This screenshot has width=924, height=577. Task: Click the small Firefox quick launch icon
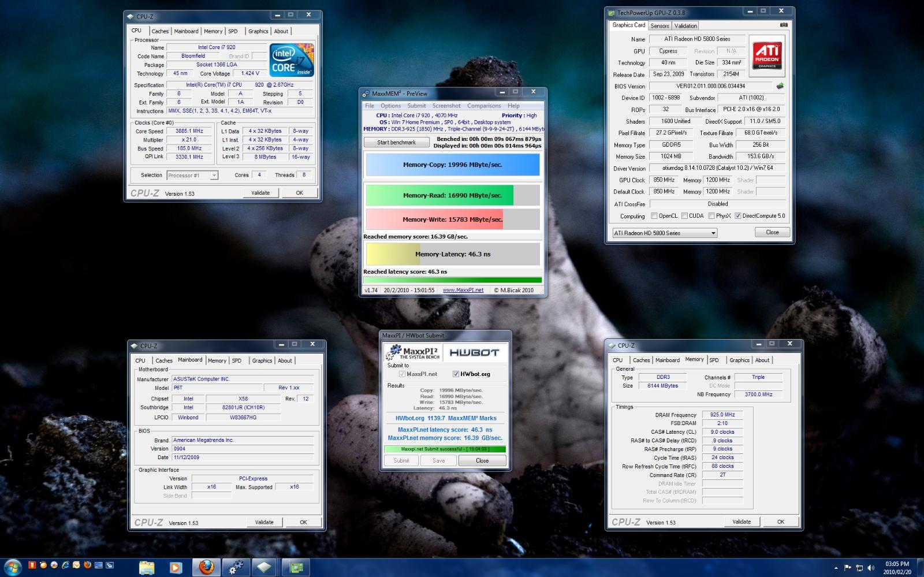coord(87,565)
